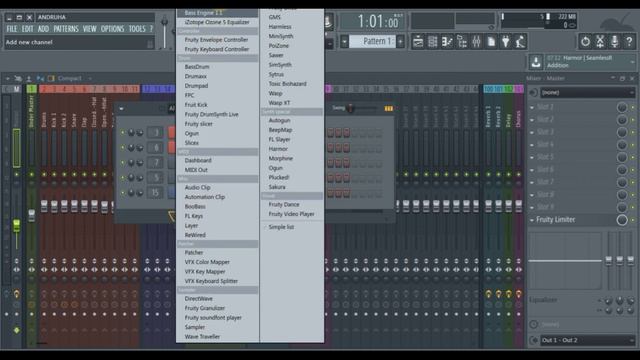Click the Pattern 1 name field
Screen dimensions: 640x360
[373, 42]
